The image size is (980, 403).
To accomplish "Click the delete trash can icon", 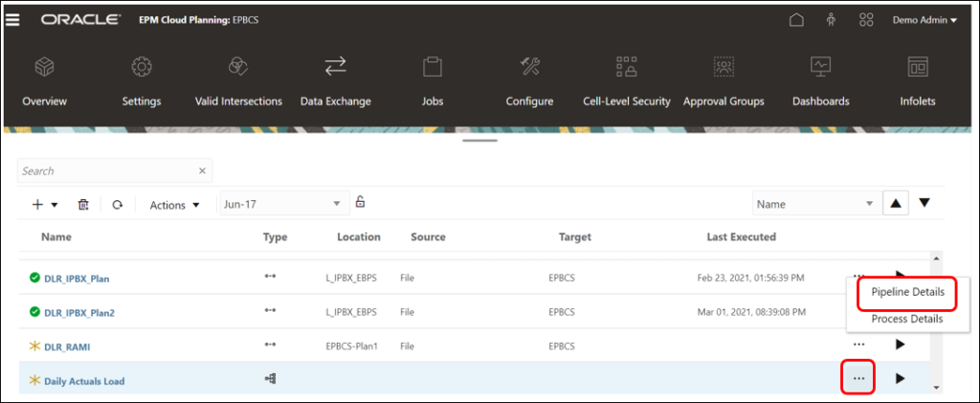I will pyautogui.click(x=83, y=205).
